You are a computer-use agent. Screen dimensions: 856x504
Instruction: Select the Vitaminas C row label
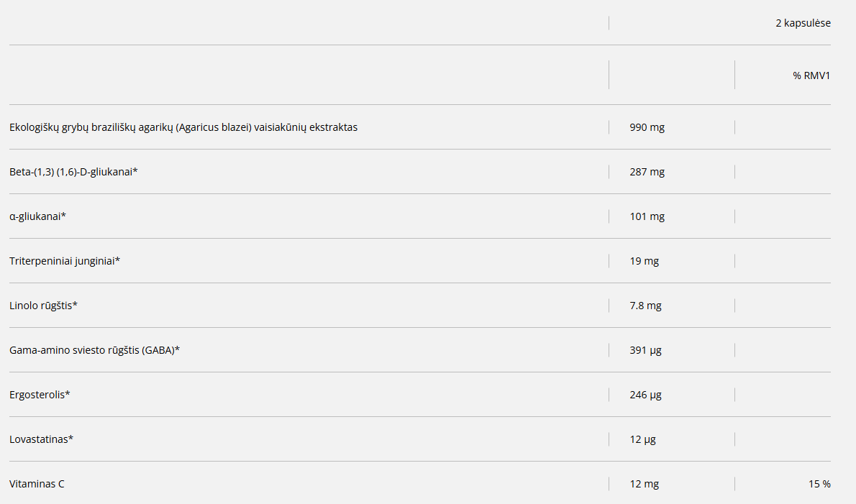[x=37, y=484]
